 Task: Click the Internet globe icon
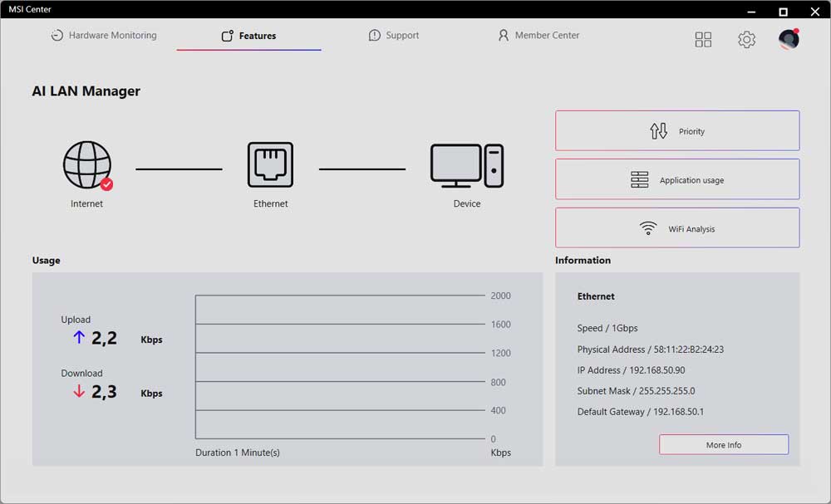(x=86, y=164)
